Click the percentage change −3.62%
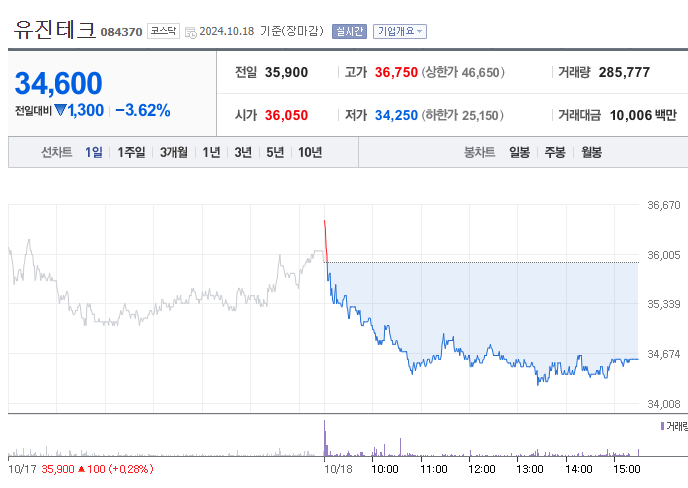 click(143, 110)
